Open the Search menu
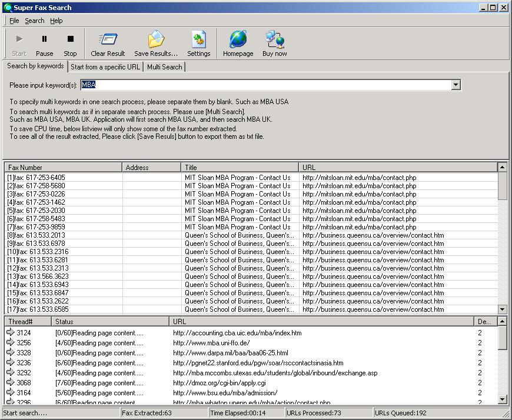 [x=34, y=21]
